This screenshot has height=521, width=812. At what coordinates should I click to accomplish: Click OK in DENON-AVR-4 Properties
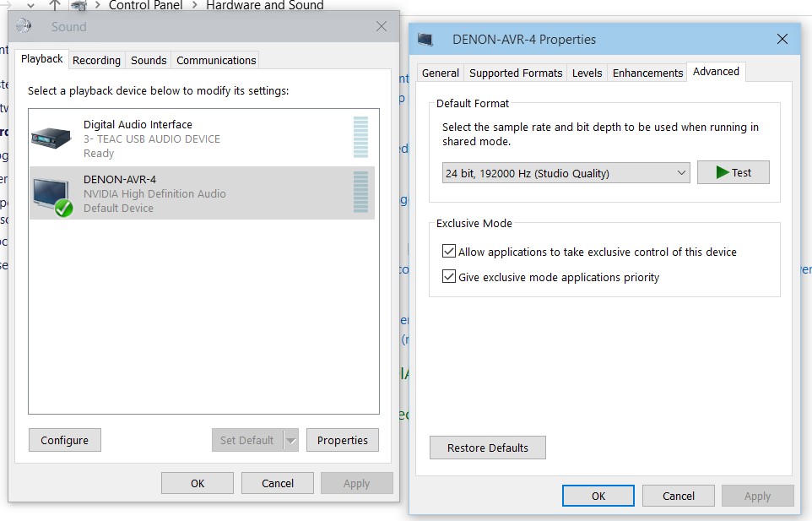pyautogui.click(x=598, y=496)
